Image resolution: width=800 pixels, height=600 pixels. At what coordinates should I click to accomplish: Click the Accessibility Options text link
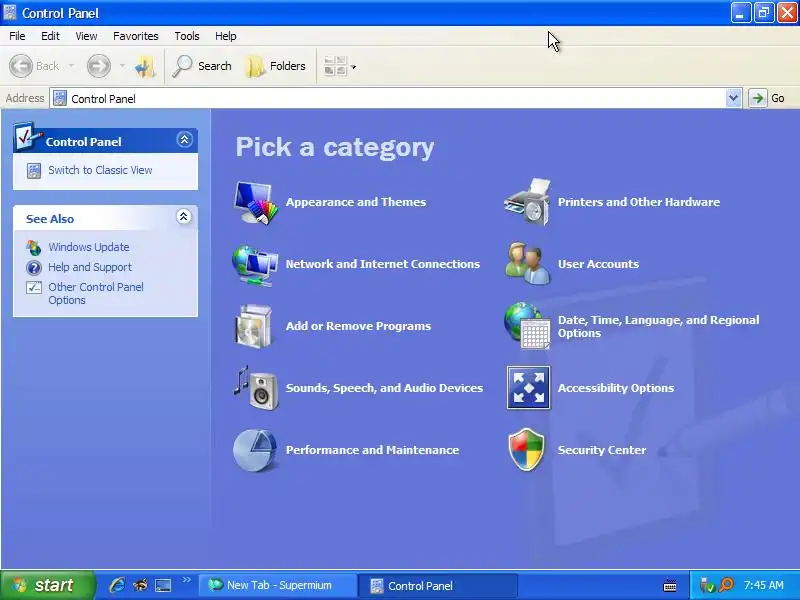615,388
